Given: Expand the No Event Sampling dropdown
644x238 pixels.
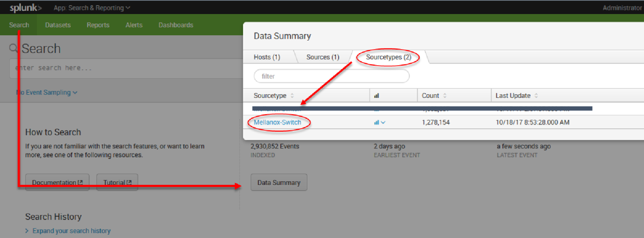Looking at the screenshot, I should click(x=47, y=92).
